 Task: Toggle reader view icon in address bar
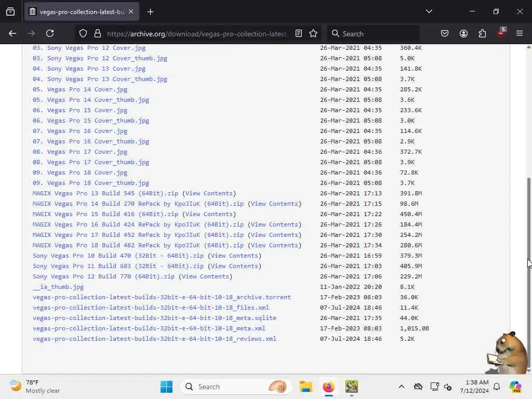click(299, 33)
